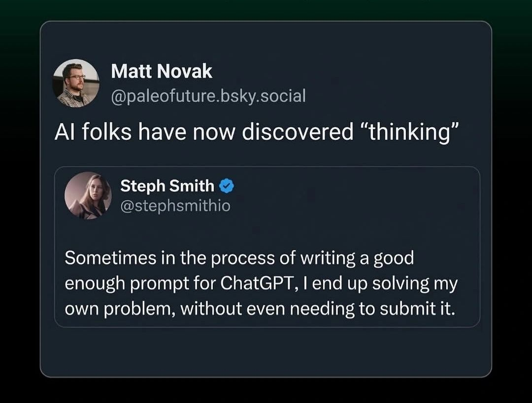532x403 pixels.
Task: Click blank space right of Steph Smith's handle
Action: (345, 205)
